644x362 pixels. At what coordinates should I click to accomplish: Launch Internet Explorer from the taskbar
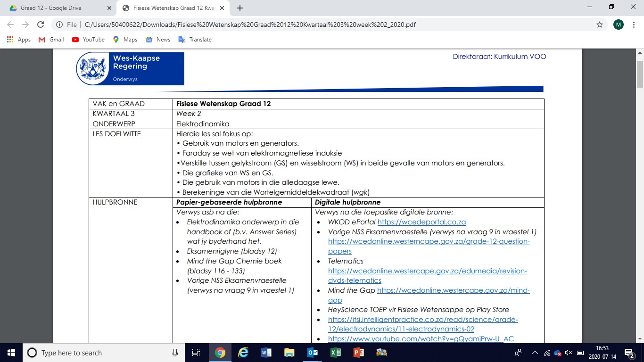coord(243,353)
